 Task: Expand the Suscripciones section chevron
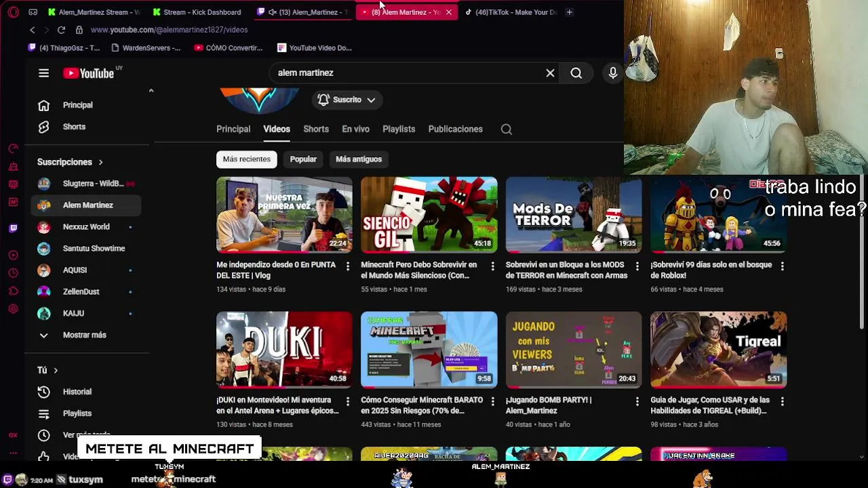click(x=100, y=163)
